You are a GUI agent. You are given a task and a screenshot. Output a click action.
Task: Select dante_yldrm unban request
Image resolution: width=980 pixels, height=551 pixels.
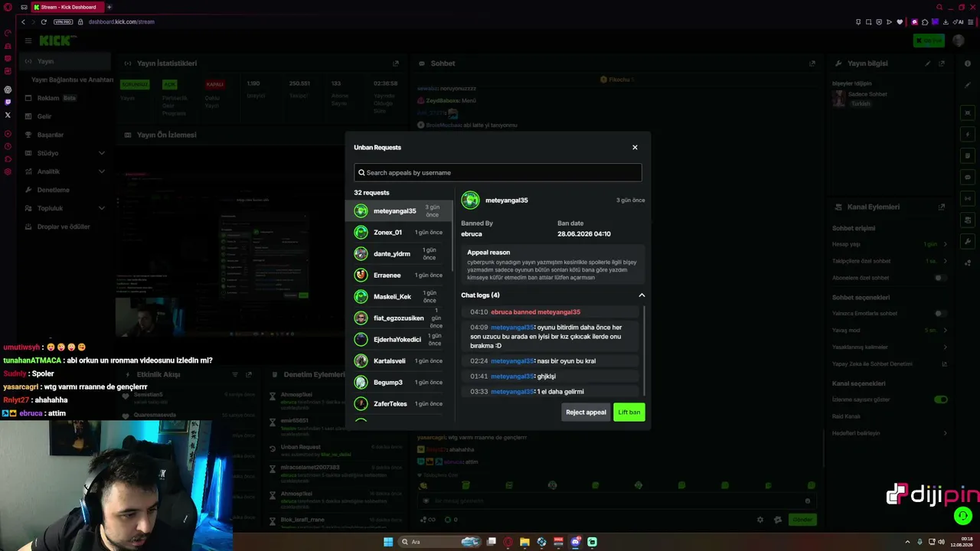[398, 253]
